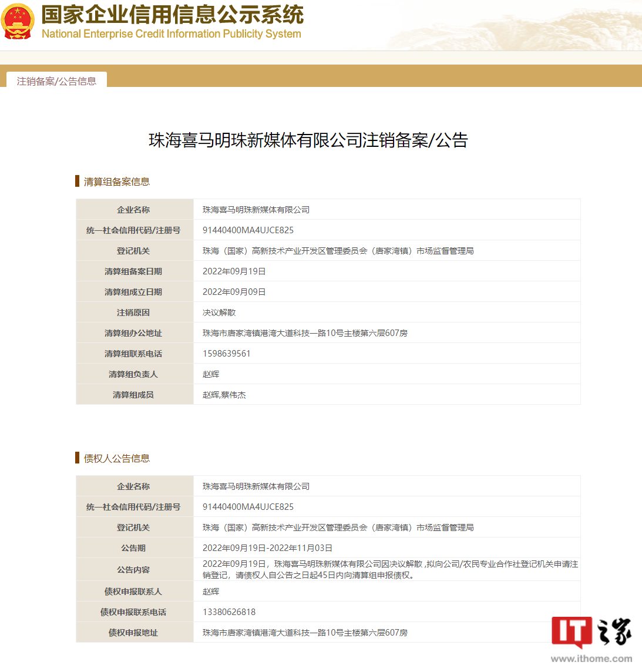Click the members value 赵辉,蔡伟杰

pos(224,395)
